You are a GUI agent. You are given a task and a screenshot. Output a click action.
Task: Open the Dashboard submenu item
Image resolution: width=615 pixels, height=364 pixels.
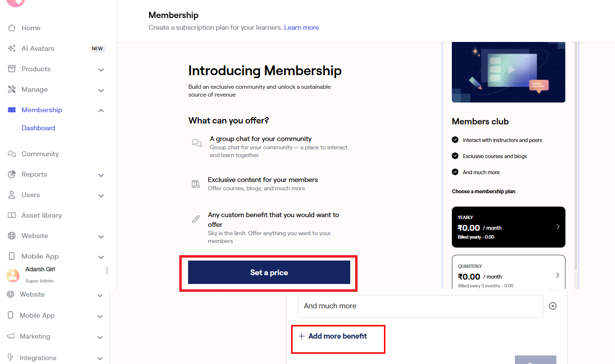pos(38,128)
